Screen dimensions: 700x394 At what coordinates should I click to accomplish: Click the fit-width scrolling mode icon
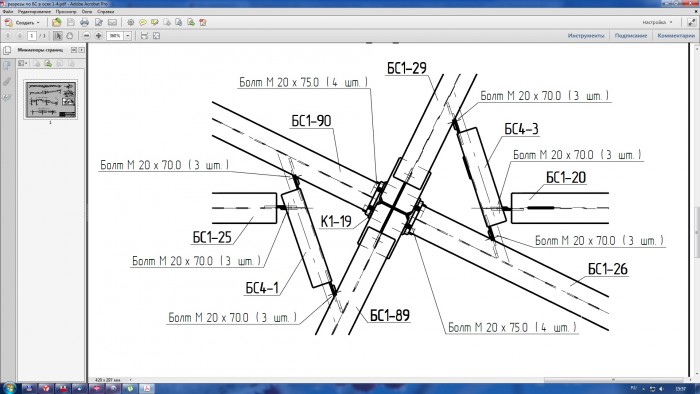coord(144,36)
